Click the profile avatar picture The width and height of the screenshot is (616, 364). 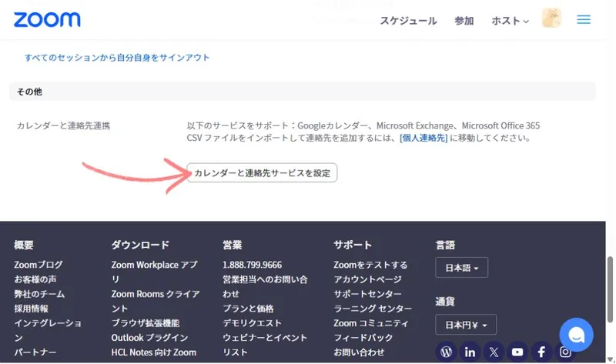click(x=553, y=20)
